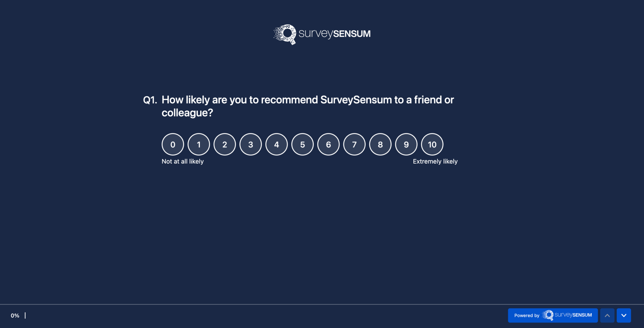Go to next question with down chevron

(624, 315)
